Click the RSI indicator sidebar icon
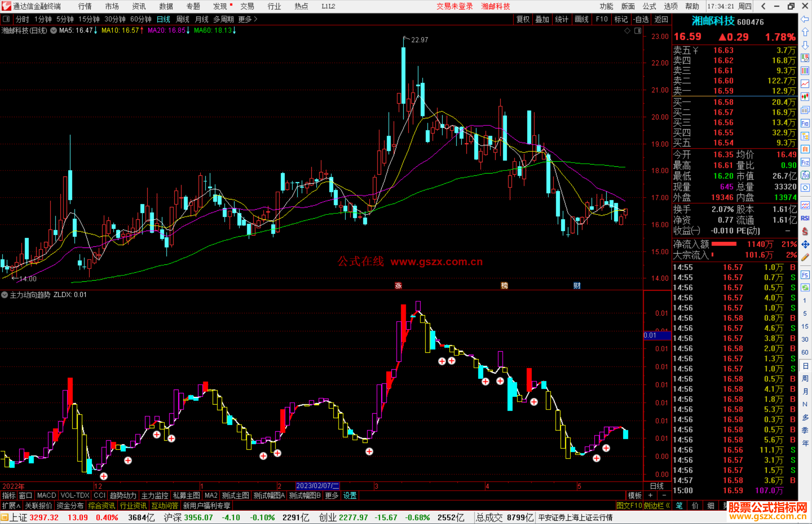This screenshot has height=524, width=812. point(805,218)
